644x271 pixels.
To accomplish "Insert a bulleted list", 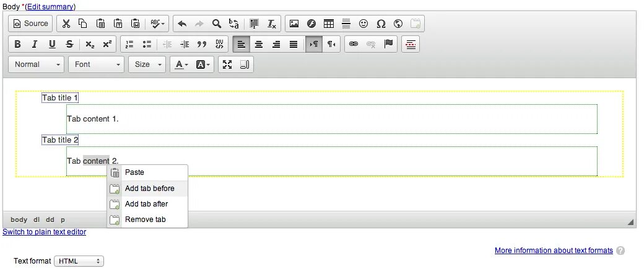I will click(x=147, y=44).
